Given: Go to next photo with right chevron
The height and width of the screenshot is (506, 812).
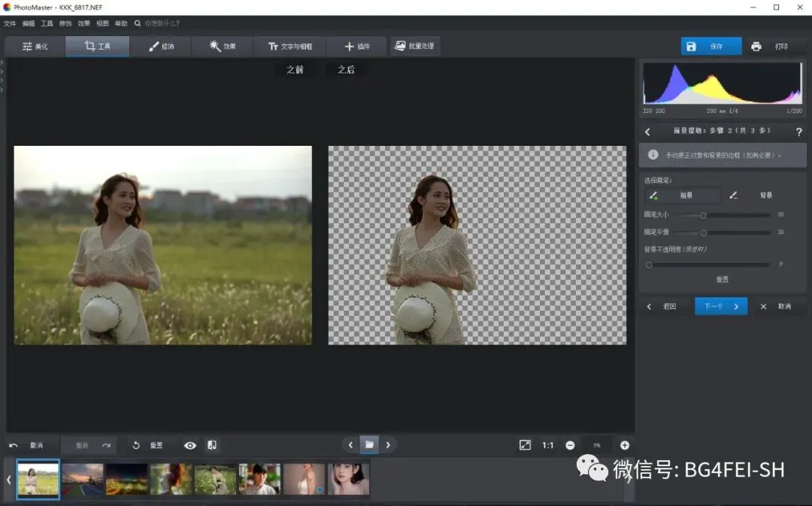Looking at the screenshot, I should coord(388,444).
